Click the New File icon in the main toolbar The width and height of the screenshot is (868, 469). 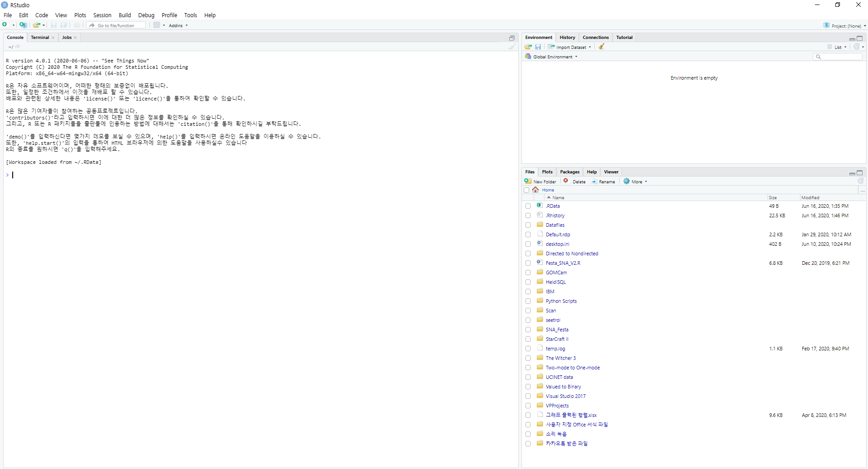pos(5,25)
